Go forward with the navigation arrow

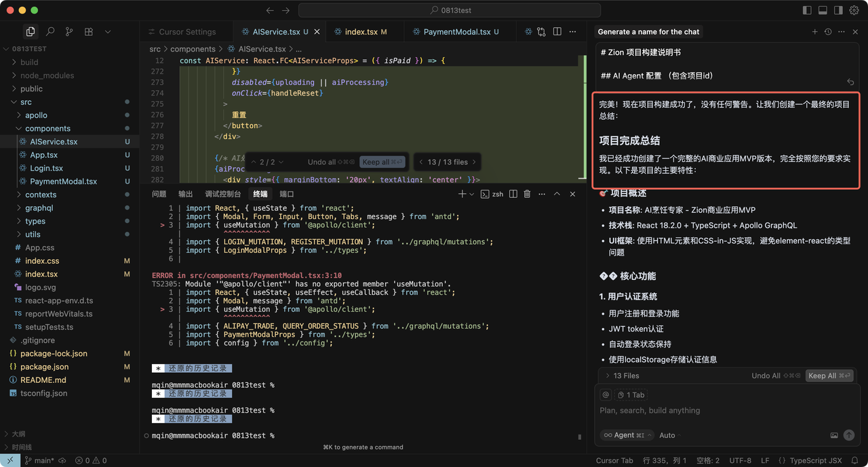pyautogui.click(x=285, y=10)
